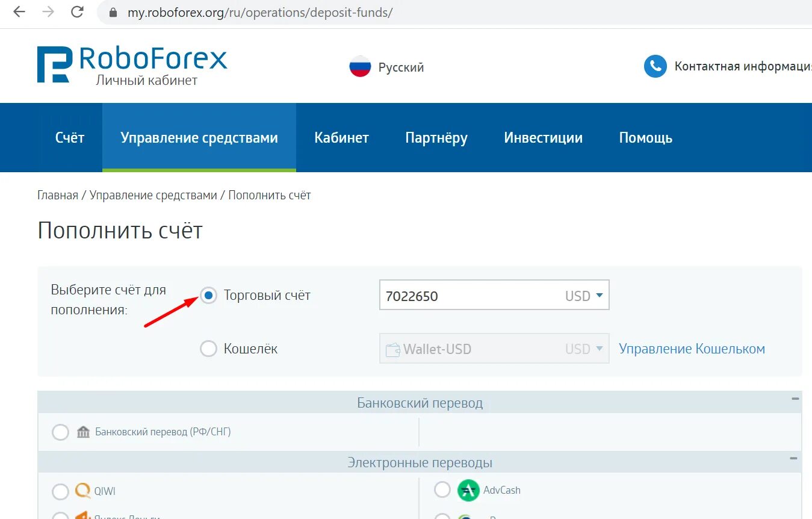The image size is (812, 519).
Task: Click the browser address bar URL
Action: click(x=259, y=13)
